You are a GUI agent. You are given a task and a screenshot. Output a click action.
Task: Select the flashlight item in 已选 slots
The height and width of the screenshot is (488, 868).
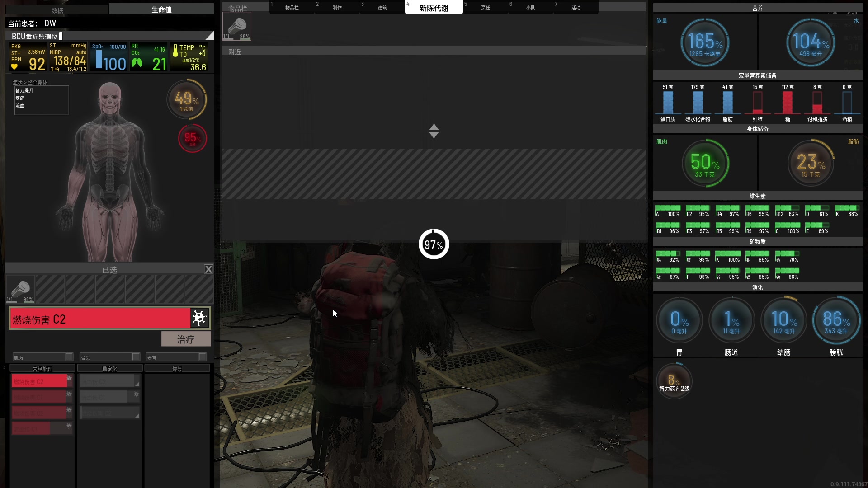point(20,289)
